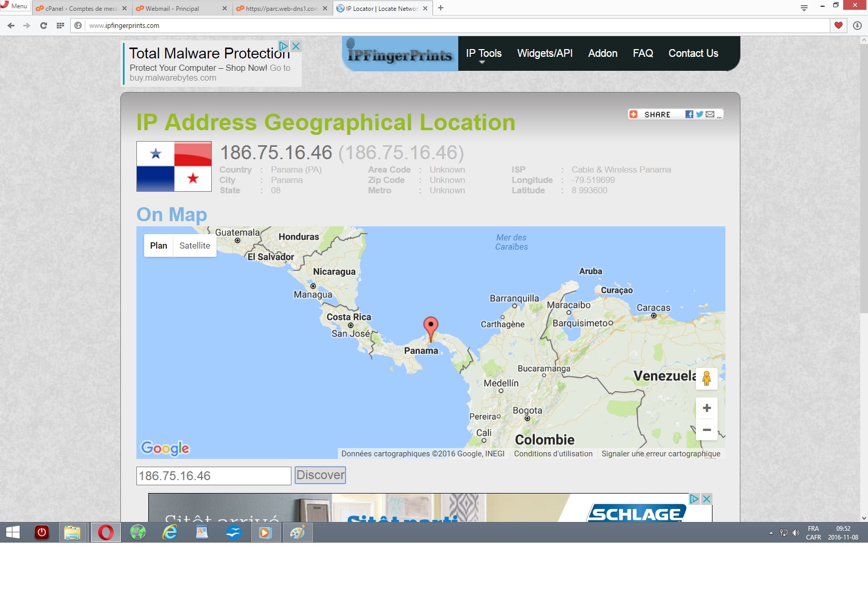Share the page via Facebook icon
The height and width of the screenshot is (600, 868).
pyautogui.click(x=689, y=114)
